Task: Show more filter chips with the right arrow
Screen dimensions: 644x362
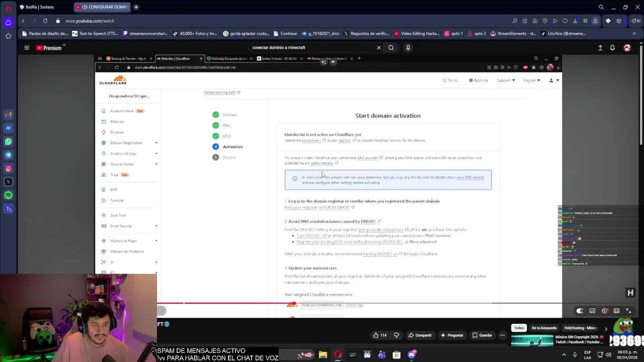Action: point(606,328)
